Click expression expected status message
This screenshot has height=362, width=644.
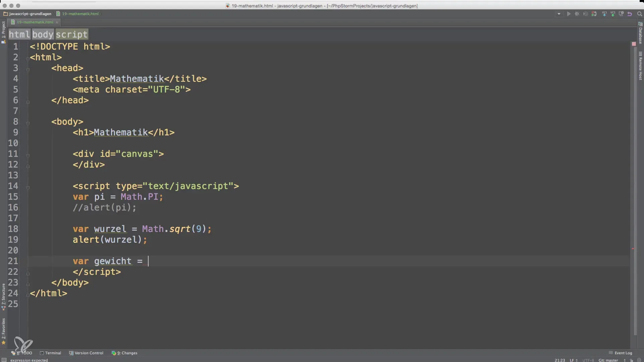click(x=29, y=360)
